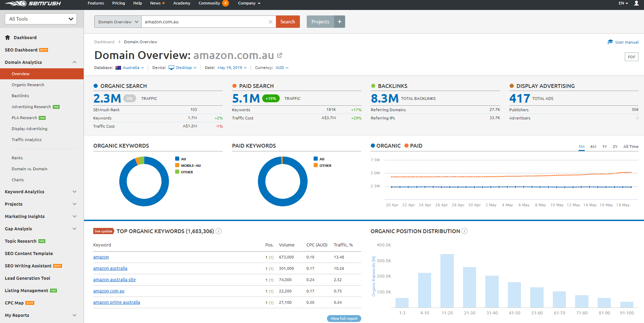The width and height of the screenshot is (644, 323).
Task: Open the Company menu dropdown
Action: click(x=249, y=3)
